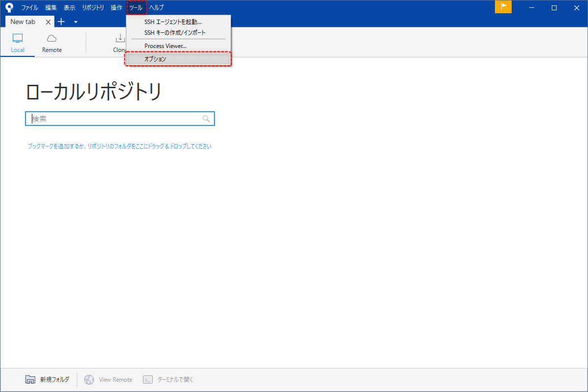Open the ヘルプ menu

[157, 8]
